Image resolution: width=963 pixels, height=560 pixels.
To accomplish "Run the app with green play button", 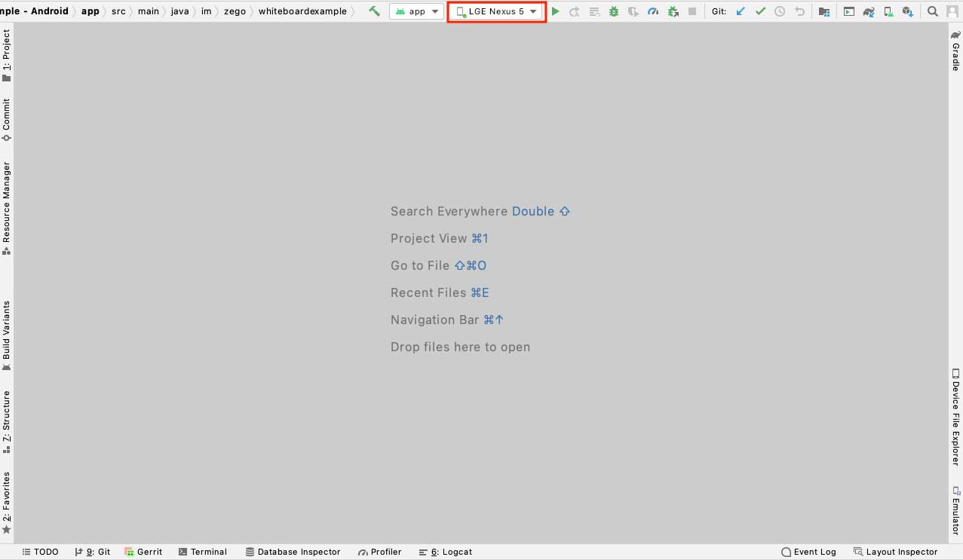I will coord(556,12).
